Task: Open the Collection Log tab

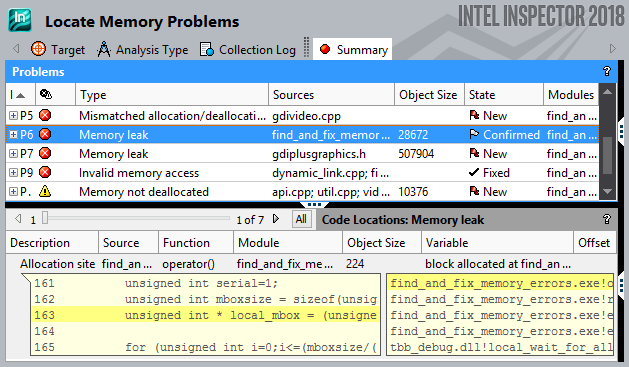Action: pyautogui.click(x=248, y=49)
